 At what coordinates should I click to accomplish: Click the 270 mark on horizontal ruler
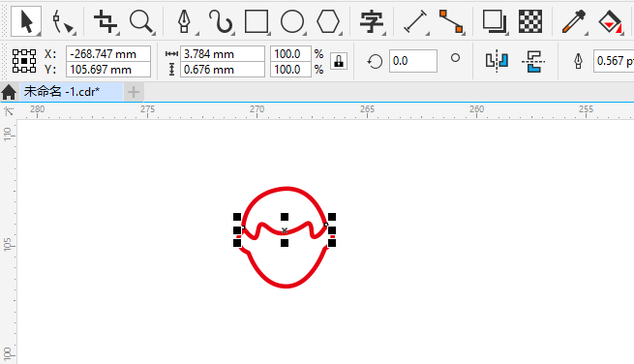[257, 109]
